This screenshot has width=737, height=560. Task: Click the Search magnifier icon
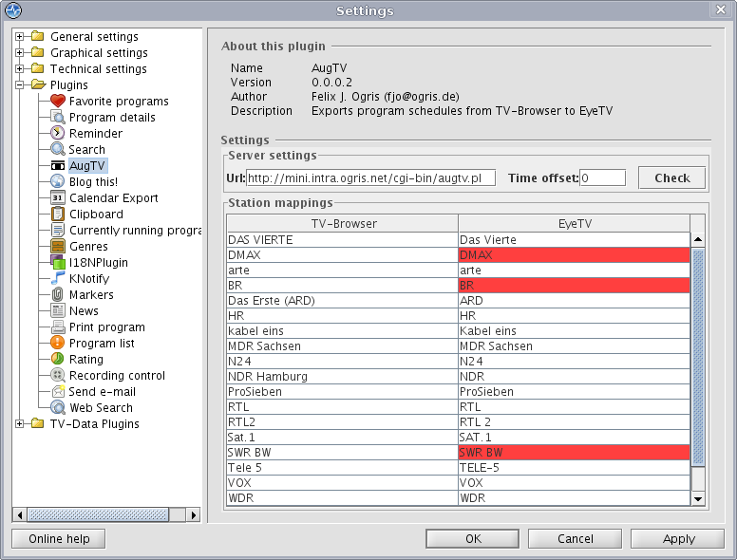(x=57, y=150)
